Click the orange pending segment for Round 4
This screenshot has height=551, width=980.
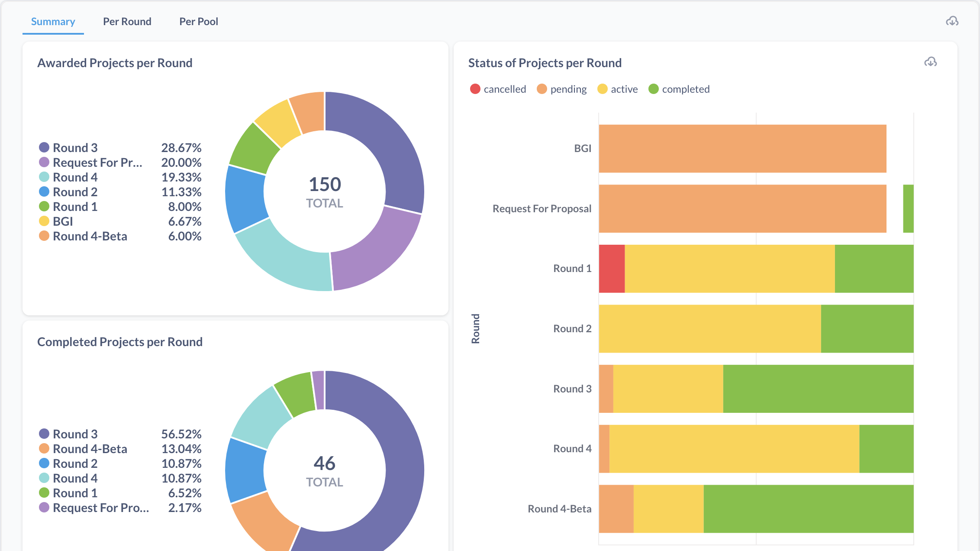604,449
